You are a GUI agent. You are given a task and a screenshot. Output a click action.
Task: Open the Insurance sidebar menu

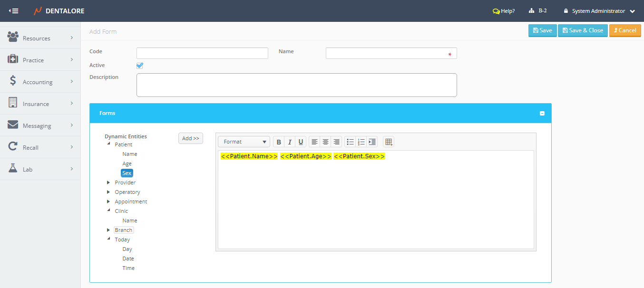pos(40,104)
